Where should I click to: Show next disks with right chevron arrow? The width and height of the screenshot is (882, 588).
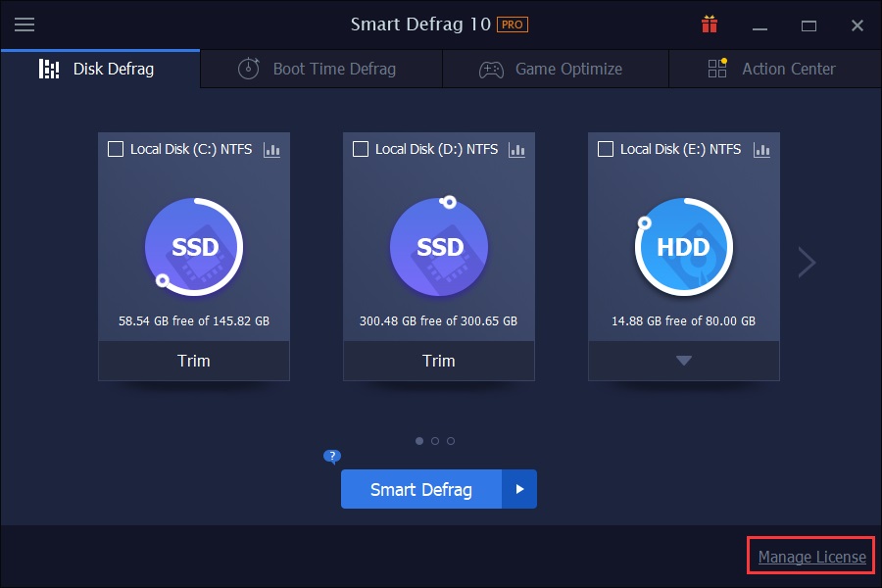point(808,263)
